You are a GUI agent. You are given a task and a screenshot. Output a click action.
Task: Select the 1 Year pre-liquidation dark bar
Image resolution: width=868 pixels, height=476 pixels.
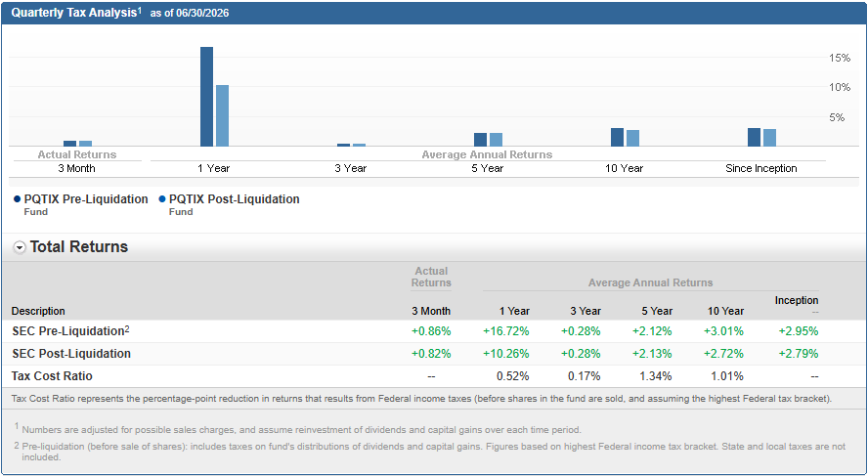[x=206, y=97]
